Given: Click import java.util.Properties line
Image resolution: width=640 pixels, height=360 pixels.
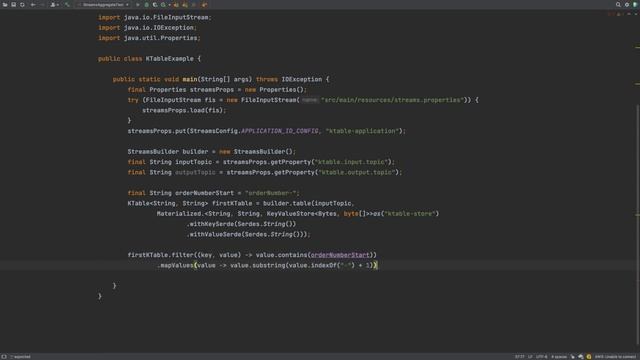Looking at the screenshot, I should [149, 38].
